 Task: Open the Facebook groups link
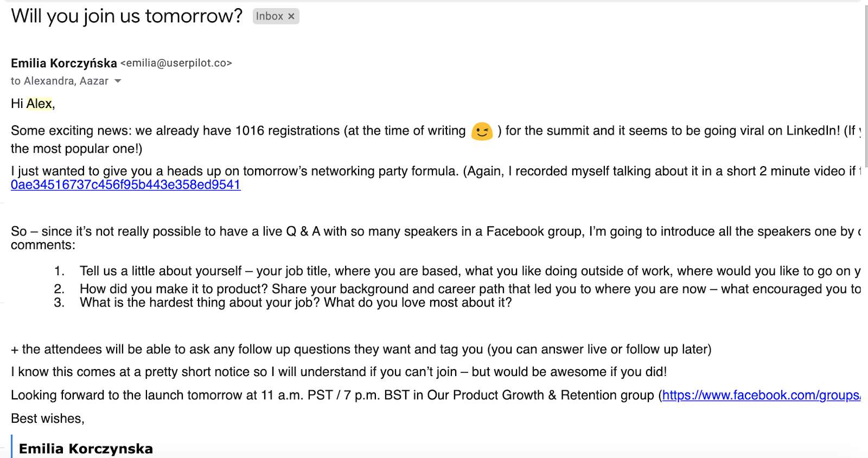click(761, 395)
